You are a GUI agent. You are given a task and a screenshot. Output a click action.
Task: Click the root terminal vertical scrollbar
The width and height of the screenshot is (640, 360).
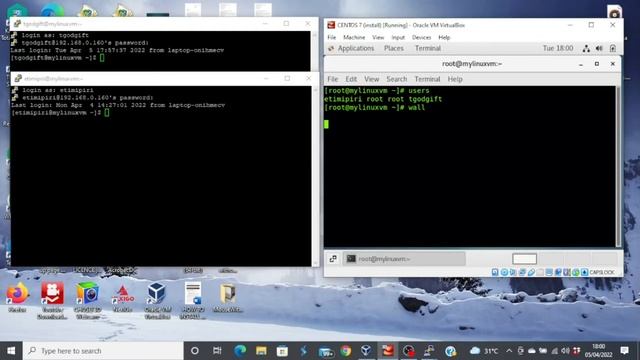[x=618, y=166]
